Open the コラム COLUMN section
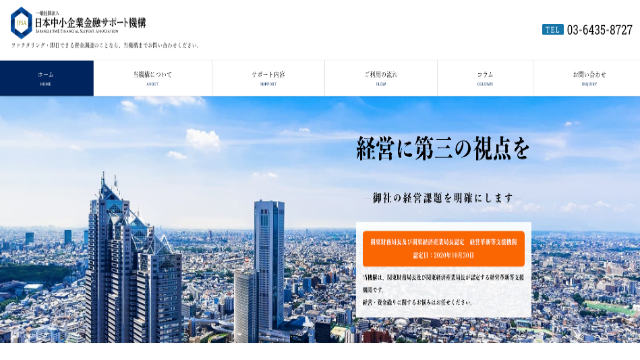The height and width of the screenshot is (360, 640). point(485,78)
